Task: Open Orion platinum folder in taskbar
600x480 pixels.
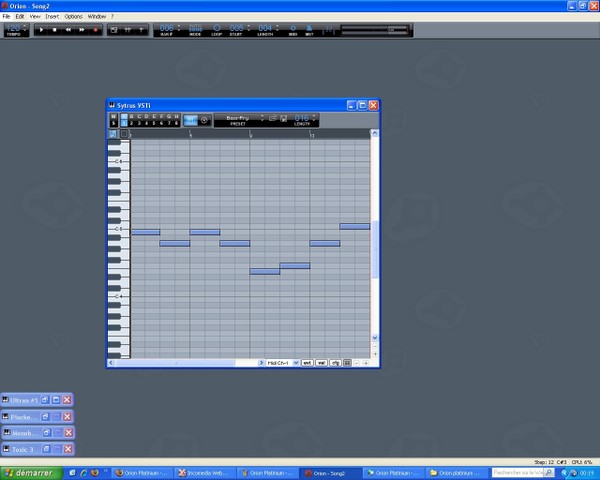Action: coord(457,473)
